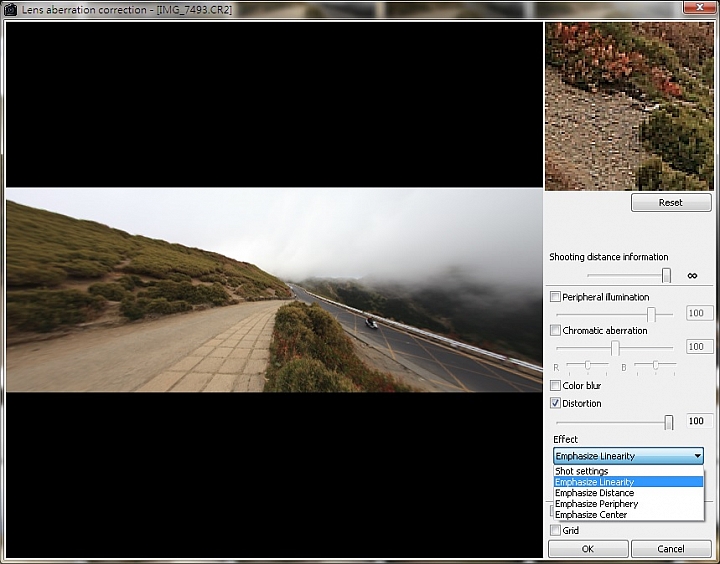720x564 pixels.
Task: Choose the Emphasize Center option
Action: 628,515
